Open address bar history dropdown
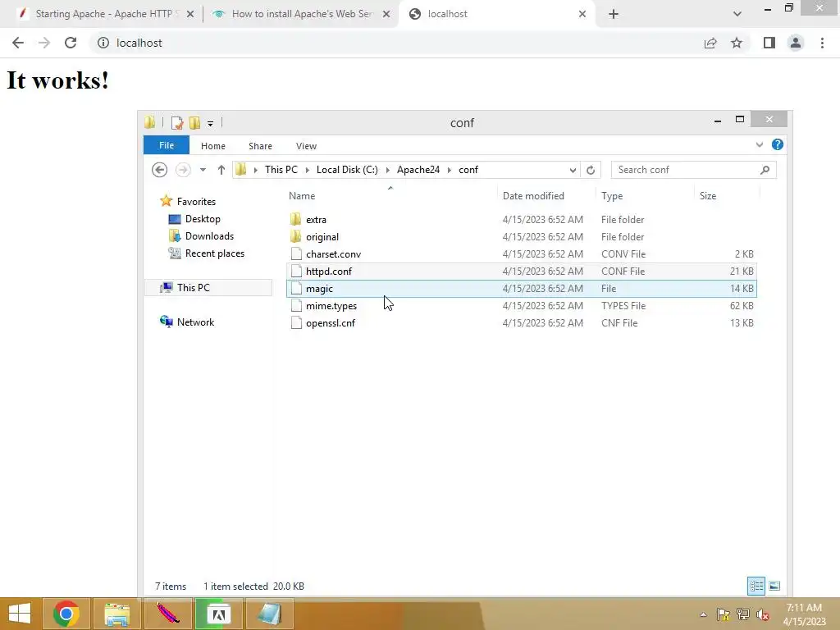This screenshot has width=840, height=630. pyautogui.click(x=573, y=170)
